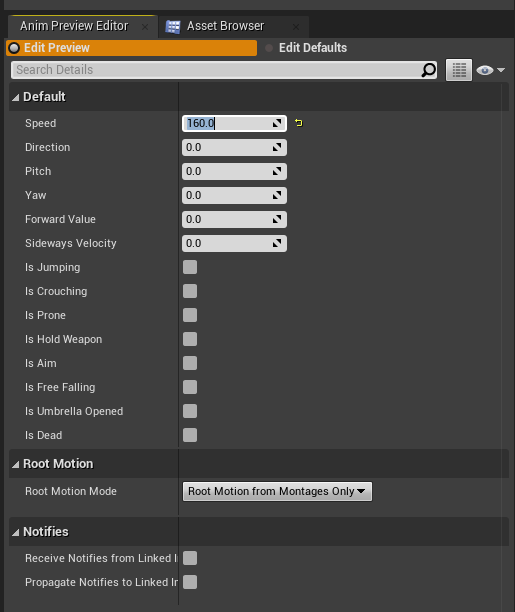Check the Is Umbrella Opened checkbox
Viewport: 515px width, 612px height.
[x=190, y=411]
